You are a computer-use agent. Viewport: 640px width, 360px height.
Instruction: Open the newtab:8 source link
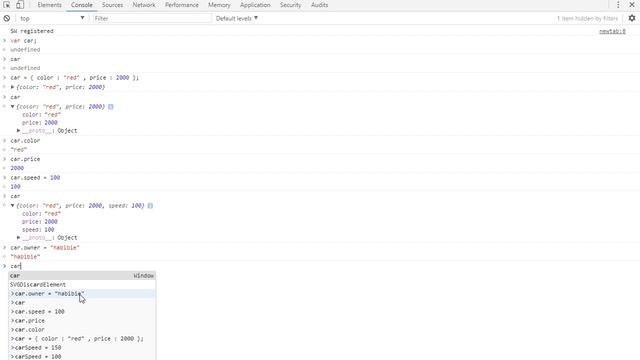(x=612, y=31)
